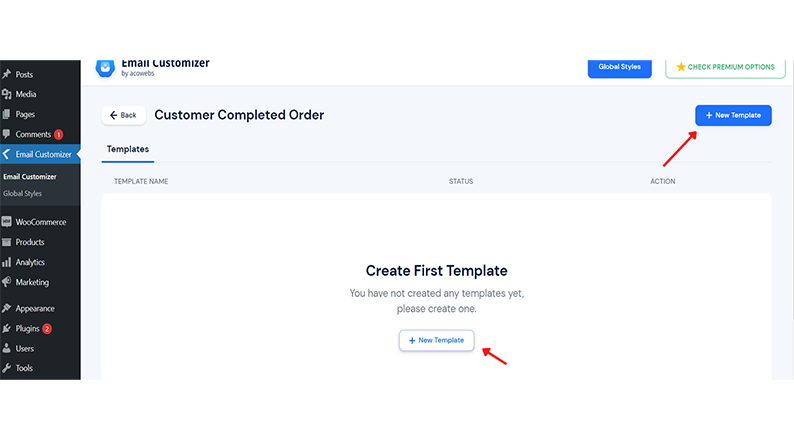Select Email Customizer submenu item

tap(30, 177)
